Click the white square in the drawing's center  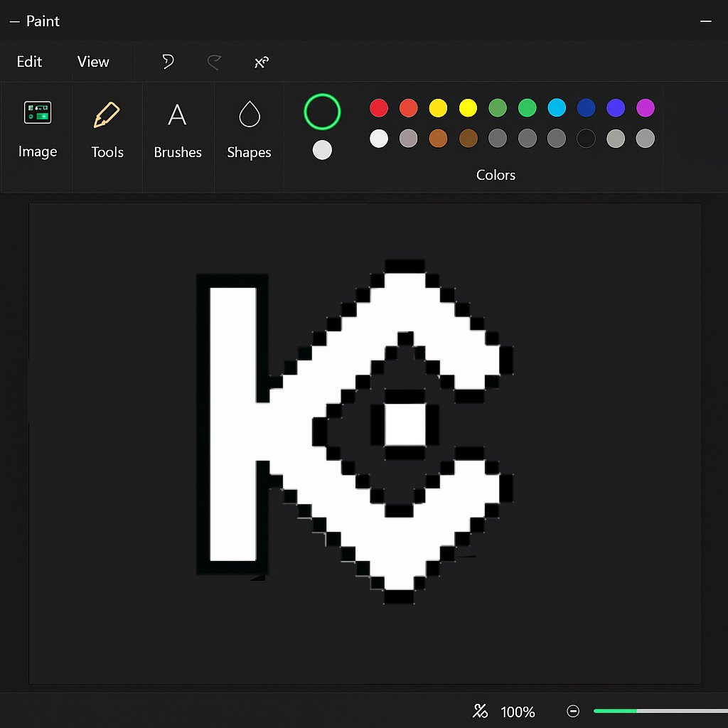pyautogui.click(x=405, y=424)
